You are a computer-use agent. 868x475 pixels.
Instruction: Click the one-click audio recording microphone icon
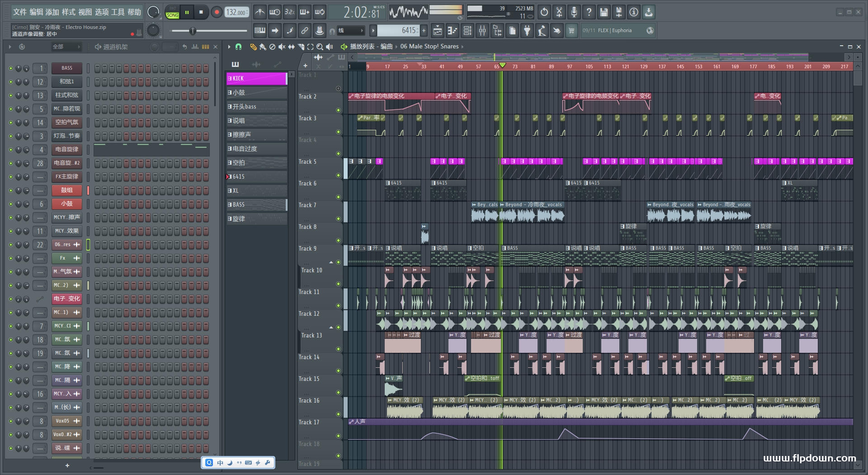[574, 12]
